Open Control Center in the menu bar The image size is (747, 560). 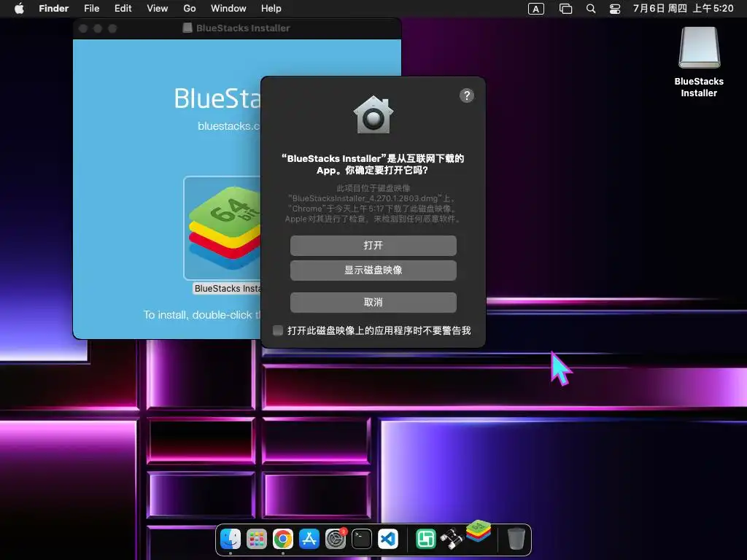click(x=615, y=9)
